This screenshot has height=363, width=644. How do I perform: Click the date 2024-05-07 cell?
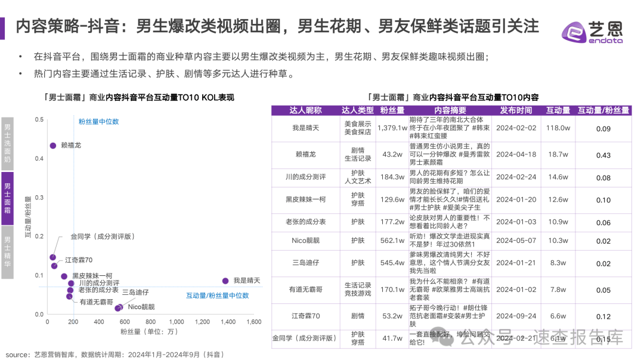(x=516, y=241)
